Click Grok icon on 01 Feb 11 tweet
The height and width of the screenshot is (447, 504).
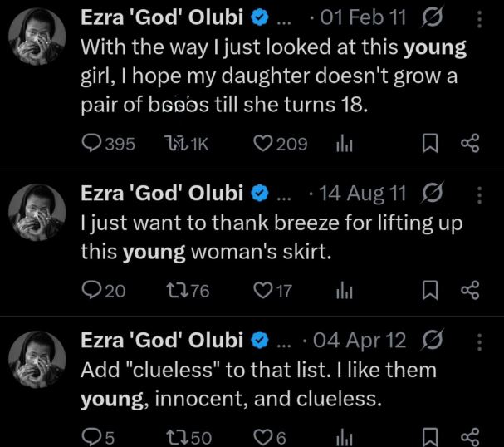433,18
